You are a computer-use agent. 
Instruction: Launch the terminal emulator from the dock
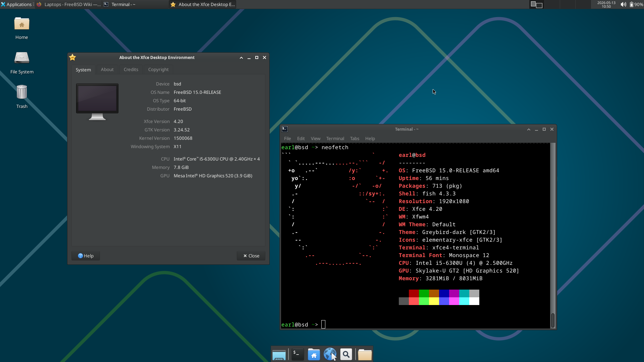click(298, 354)
